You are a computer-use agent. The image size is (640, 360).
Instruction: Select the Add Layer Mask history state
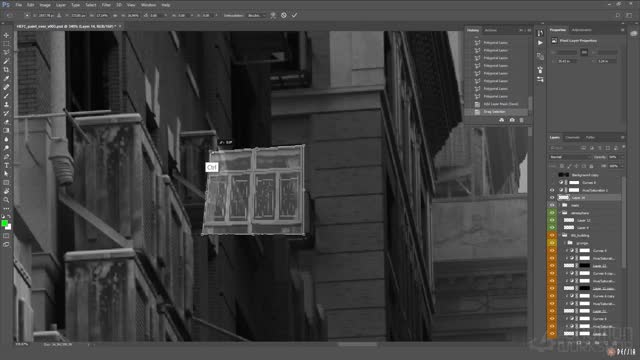pyautogui.click(x=500, y=104)
